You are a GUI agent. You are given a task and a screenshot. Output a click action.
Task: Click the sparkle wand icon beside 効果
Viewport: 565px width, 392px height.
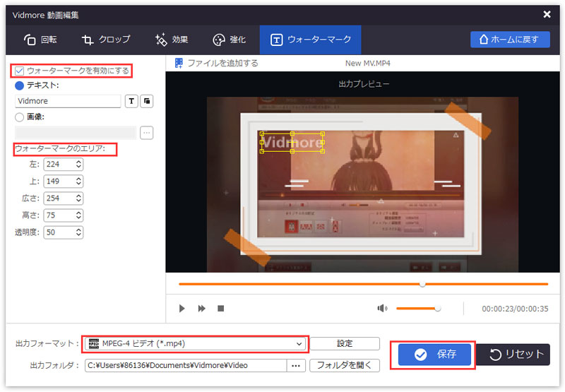161,40
